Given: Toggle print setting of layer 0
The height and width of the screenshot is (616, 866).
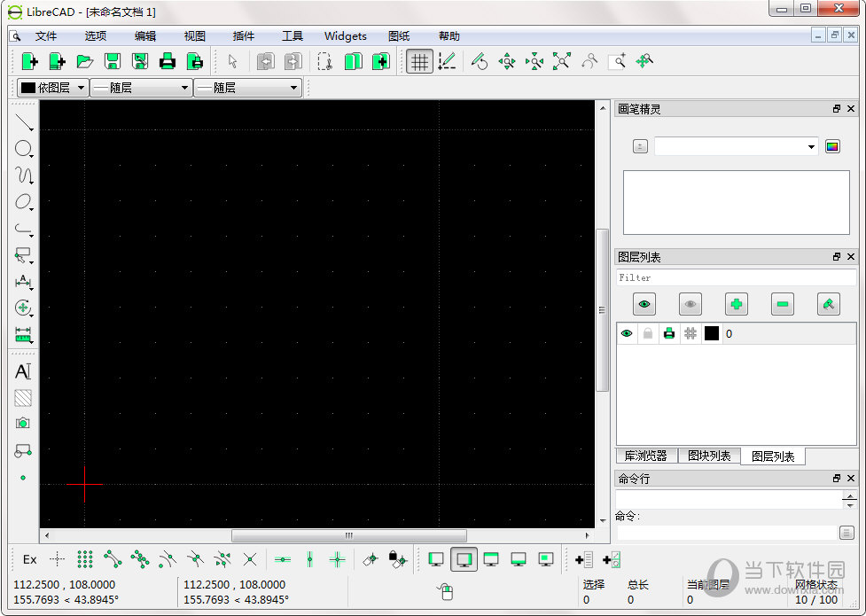Looking at the screenshot, I should 669,333.
